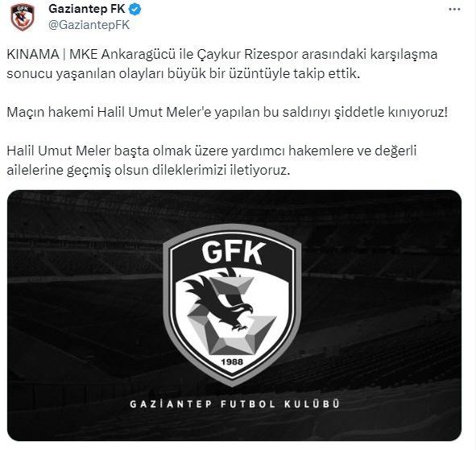Viewport: 476px width, 450px height.
Task: Open the Gaziantep FK profile avatar
Action: (x=23, y=17)
